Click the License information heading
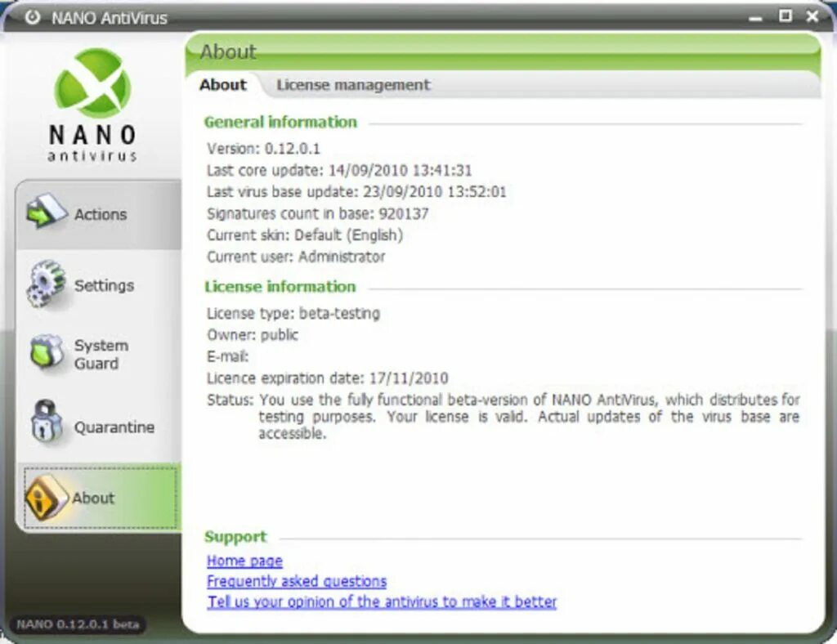837x644 pixels. pyautogui.click(x=280, y=287)
